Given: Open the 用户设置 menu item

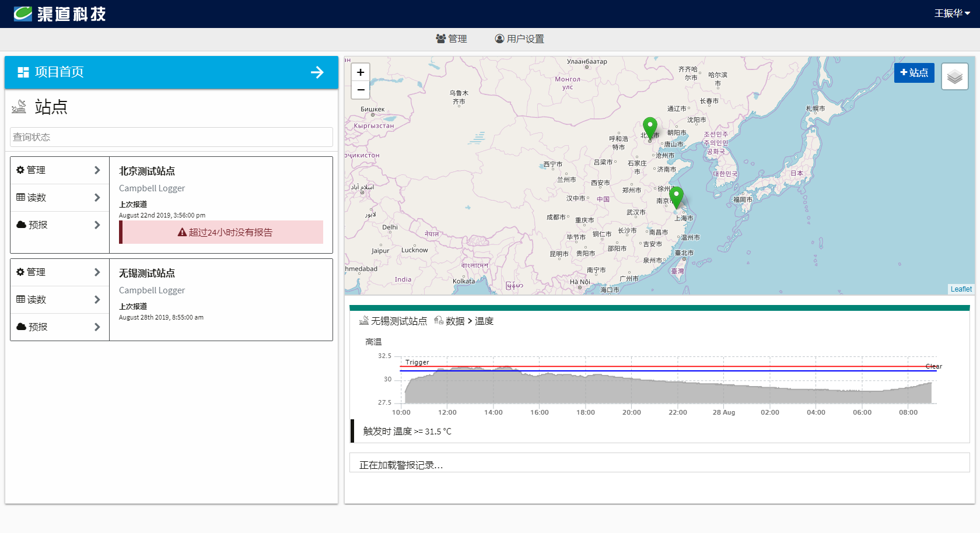Looking at the screenshot, I should pyautogui.click(x=519, y=38).
